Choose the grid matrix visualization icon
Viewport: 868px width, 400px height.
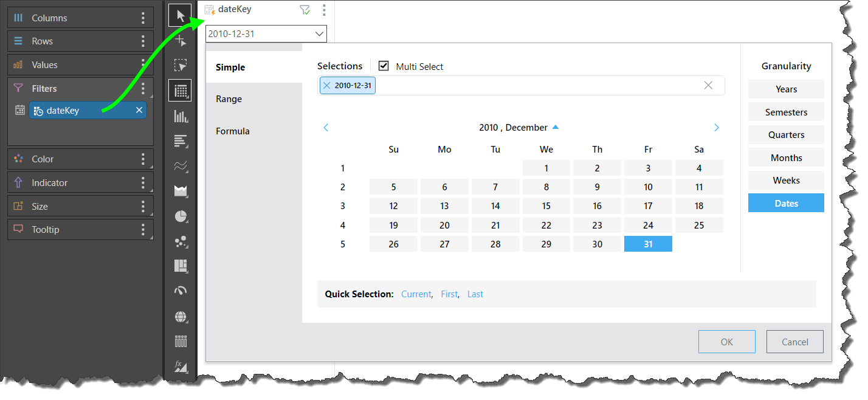click(x=181, y=91)
